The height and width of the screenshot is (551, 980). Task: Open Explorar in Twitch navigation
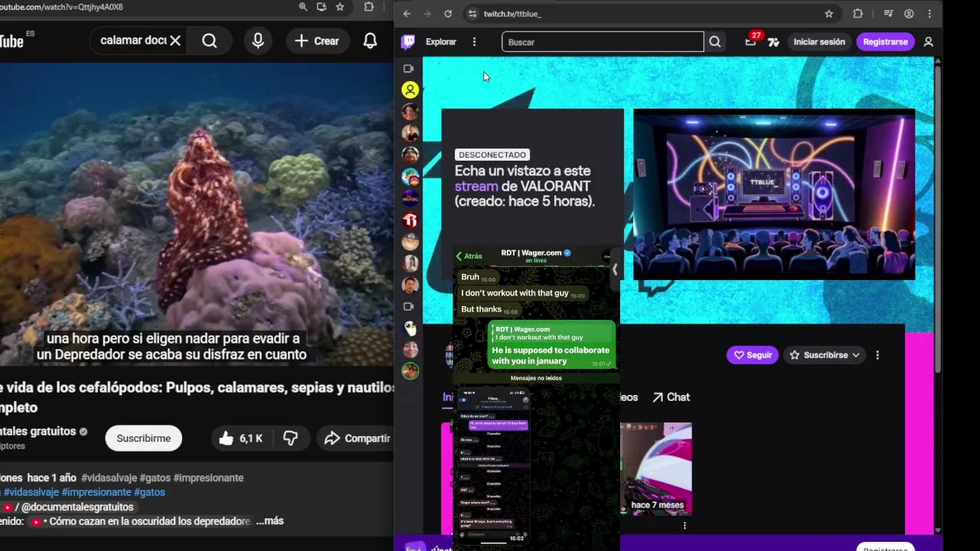441,42
